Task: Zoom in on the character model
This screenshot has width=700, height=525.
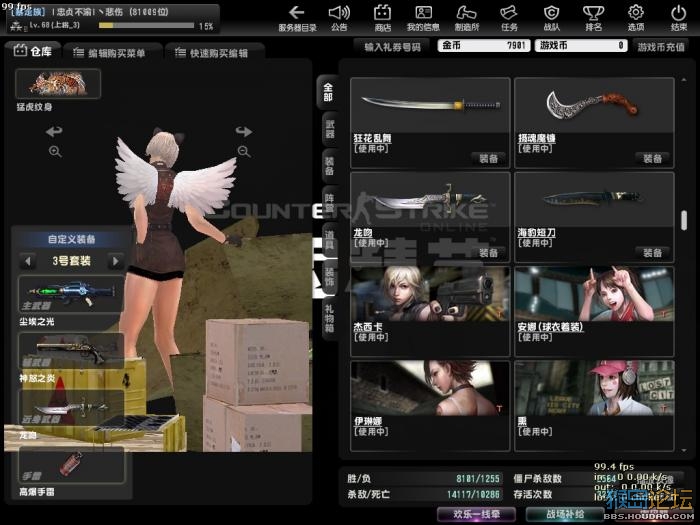Action: pos(55,152)
